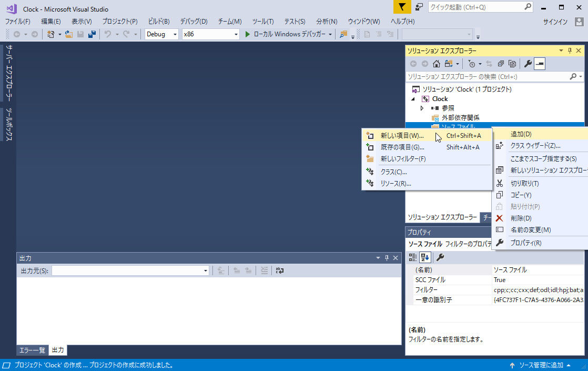The height and width of the screenshot is (371, 588).
Task: Switch to the 出力 tab
Action: [58, 350]
